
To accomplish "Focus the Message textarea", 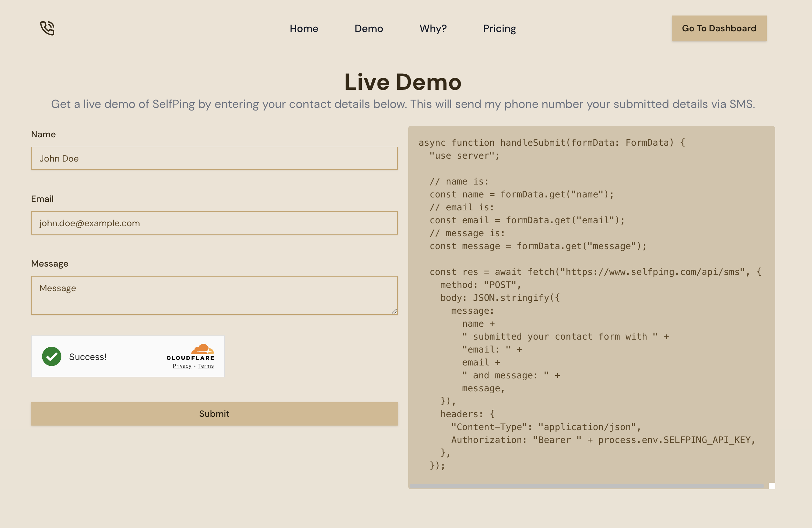I will [x=214, y=295].
